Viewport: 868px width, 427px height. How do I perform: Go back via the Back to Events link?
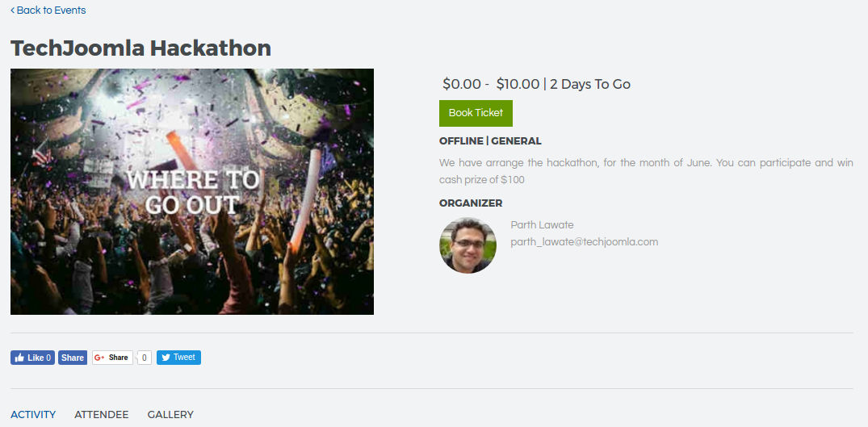tap(48, 10)
